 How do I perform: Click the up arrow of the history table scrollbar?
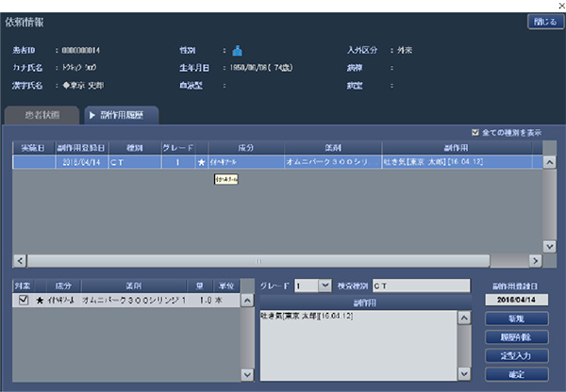pyautogui.click(x=549, y=162)
